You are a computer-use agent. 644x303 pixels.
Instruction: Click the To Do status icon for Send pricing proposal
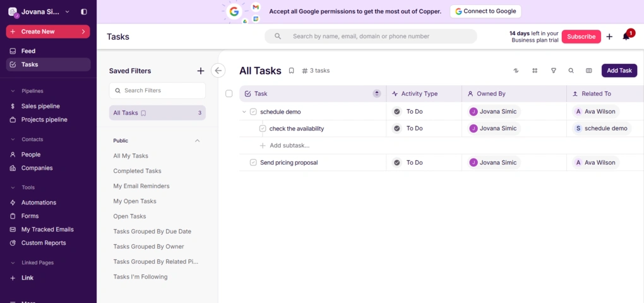[x=397, y=163]
